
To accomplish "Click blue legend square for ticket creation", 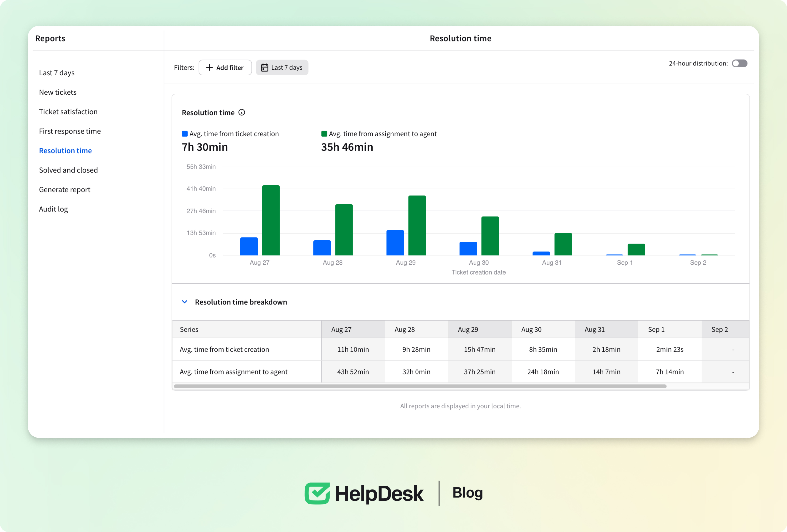I will 184,134.
